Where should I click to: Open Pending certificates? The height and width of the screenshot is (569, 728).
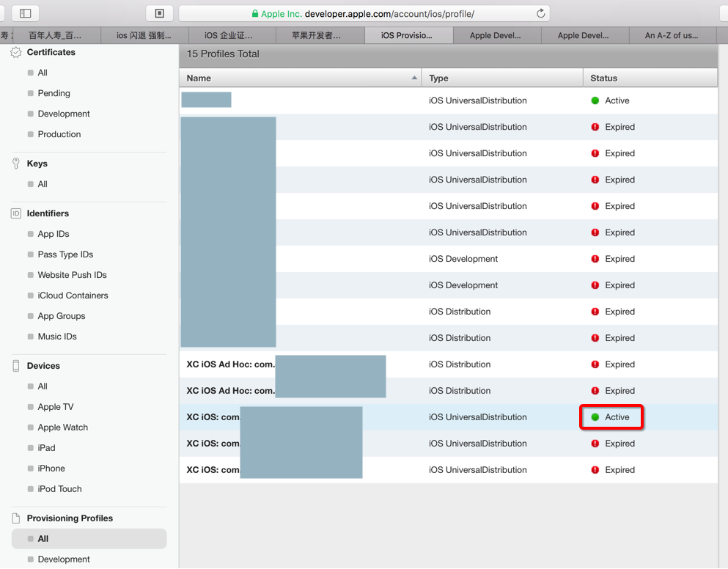tap(54, 93)
